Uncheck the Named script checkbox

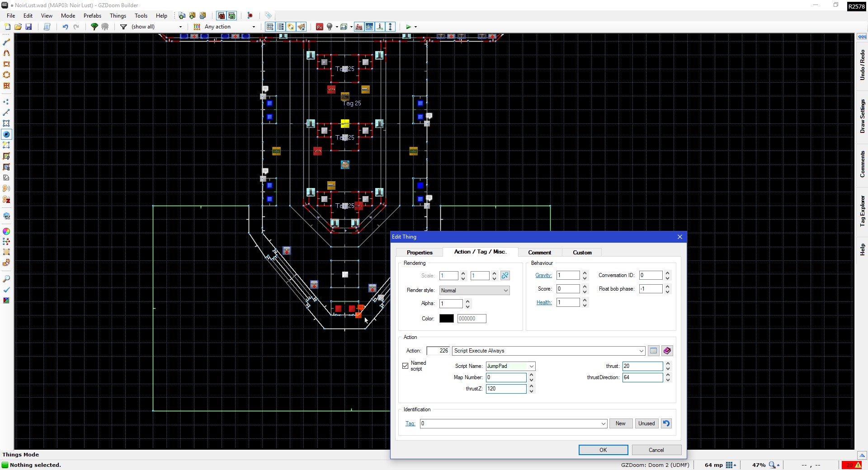pyautogui.click(x=406, y=366)
